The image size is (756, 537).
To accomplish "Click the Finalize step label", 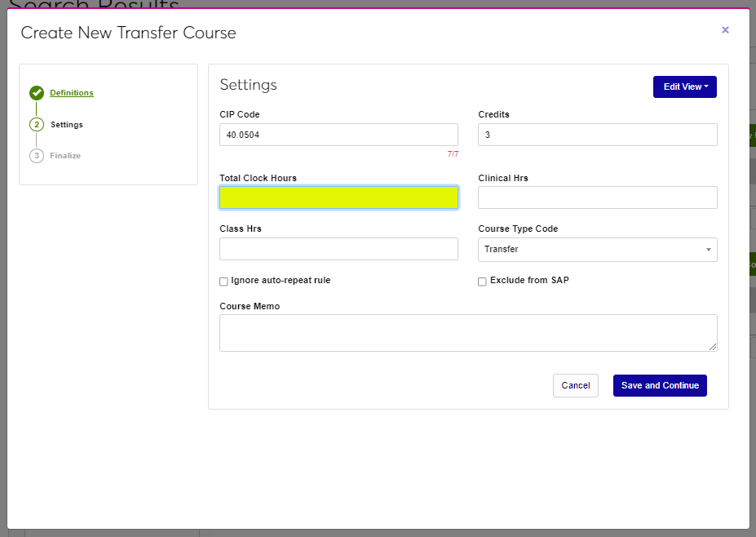I will pos(65,155).
